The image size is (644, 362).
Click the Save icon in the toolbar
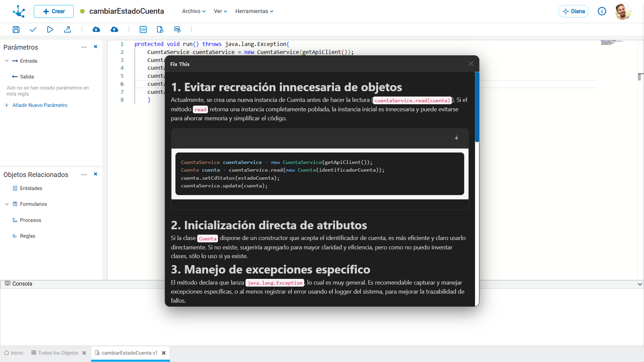16,29
